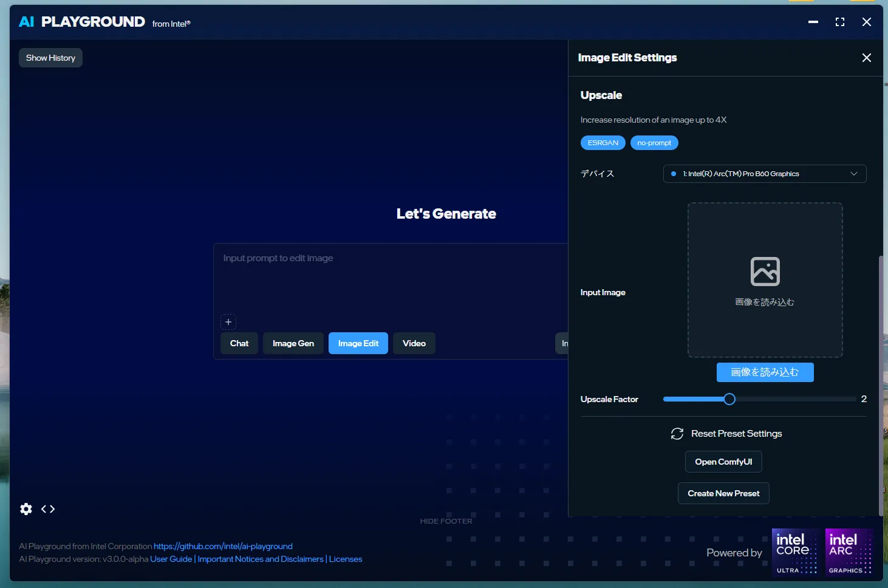Click the image placeholder icon in drop zone
The image size is (888, 588).
click(x=765, y=272)
